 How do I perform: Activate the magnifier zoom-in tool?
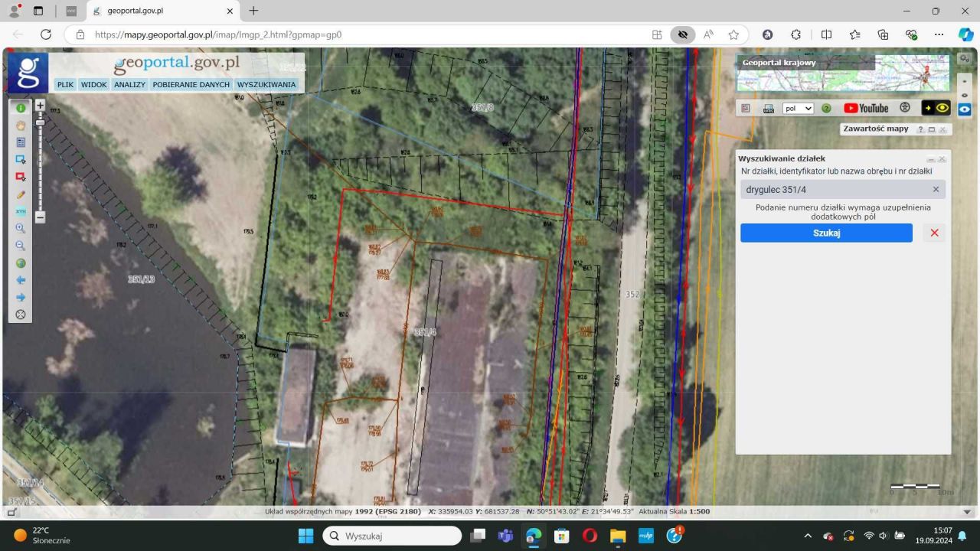click(x=21, y=228)
